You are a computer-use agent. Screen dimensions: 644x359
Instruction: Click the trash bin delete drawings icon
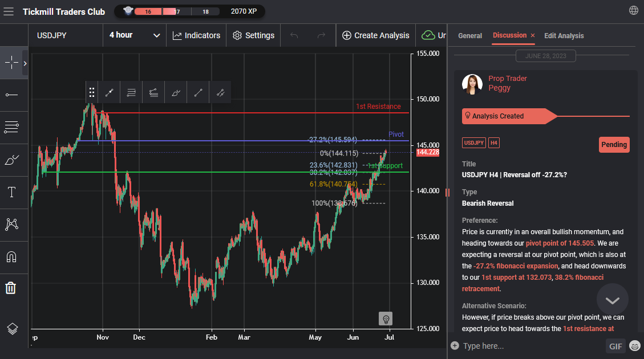tap(11, 288)
